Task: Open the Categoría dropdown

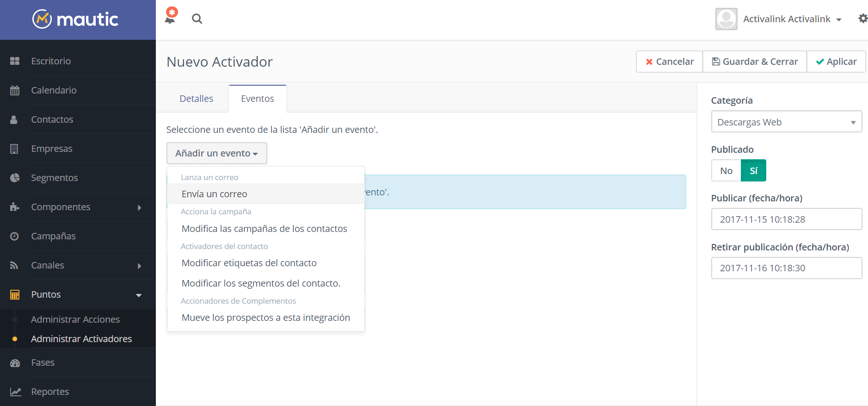Action: (x=786, y=122)
